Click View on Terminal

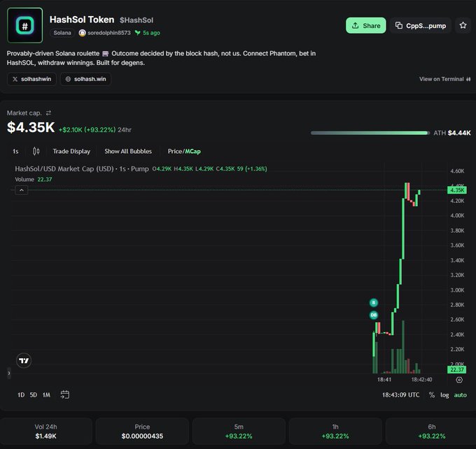pos(444,79)
